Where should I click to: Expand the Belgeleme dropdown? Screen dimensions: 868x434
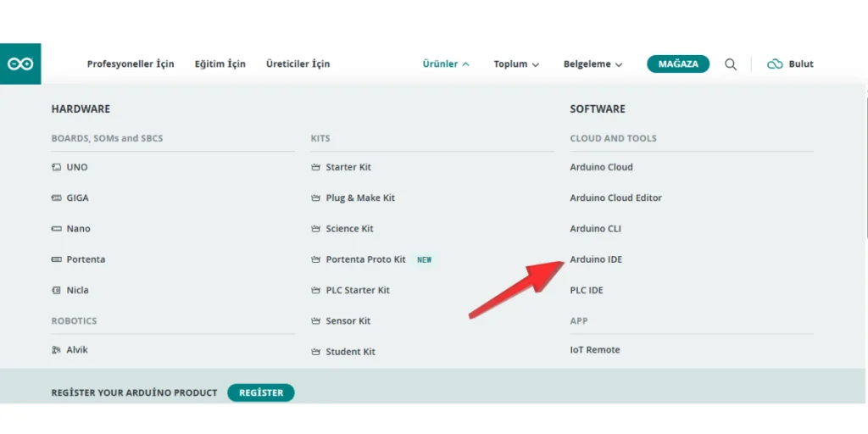[593, 64]
